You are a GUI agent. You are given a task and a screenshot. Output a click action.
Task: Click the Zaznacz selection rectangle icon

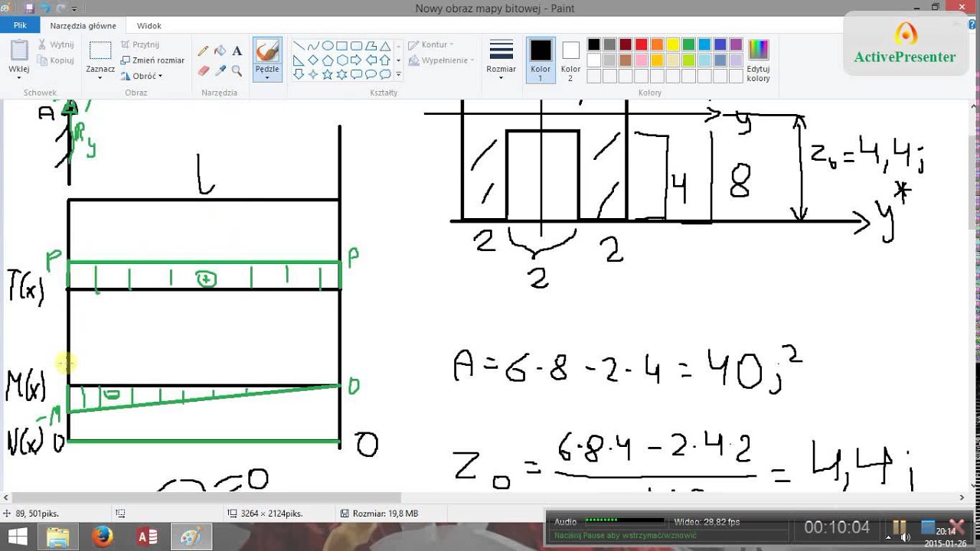click(x=100, y=51)
